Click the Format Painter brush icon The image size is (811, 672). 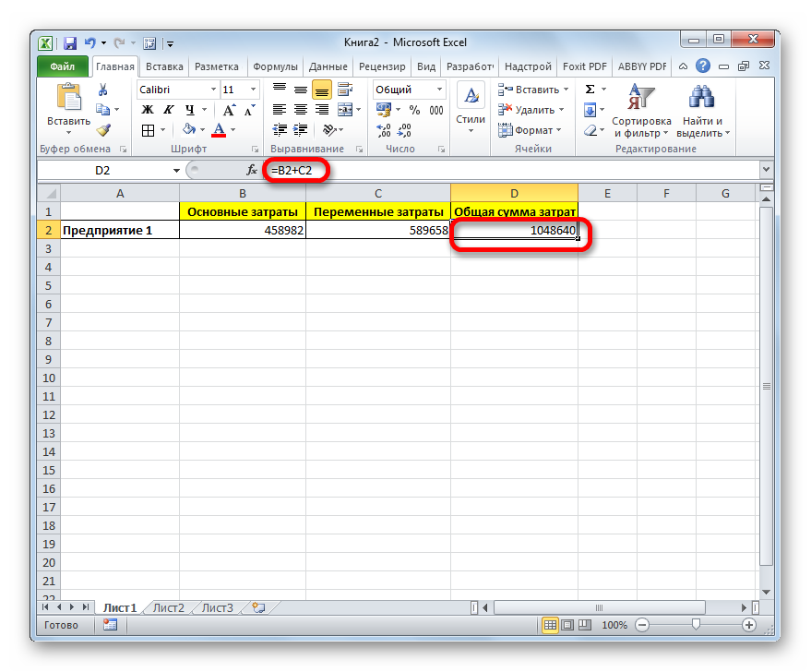coord(103,130)
